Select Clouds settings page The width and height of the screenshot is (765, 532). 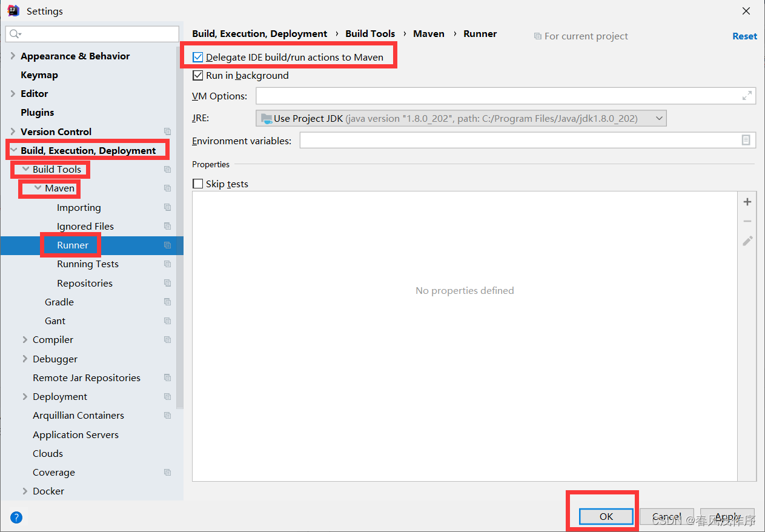(x=48, y=453)
